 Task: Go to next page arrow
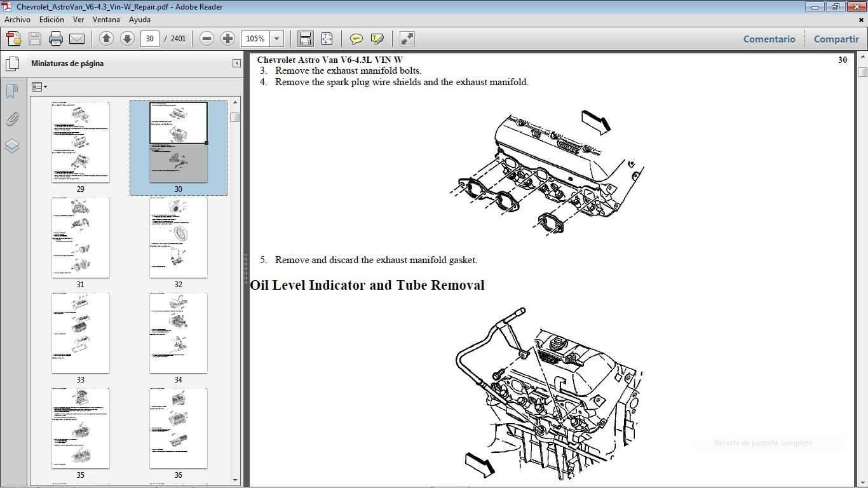tap(127, 39)
